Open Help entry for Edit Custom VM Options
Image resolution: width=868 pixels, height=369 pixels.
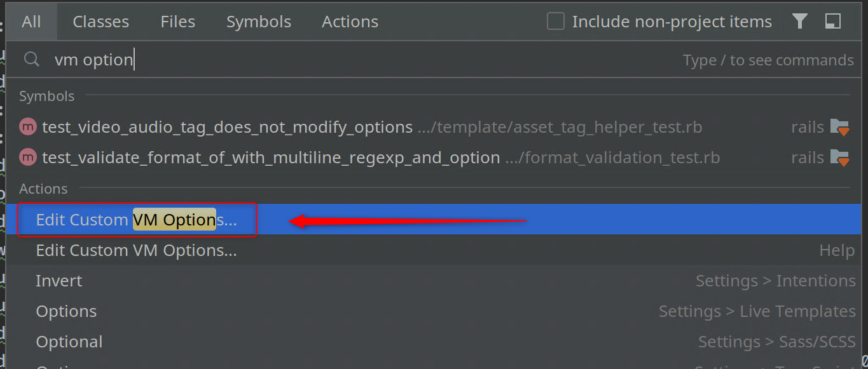(136, 250)
